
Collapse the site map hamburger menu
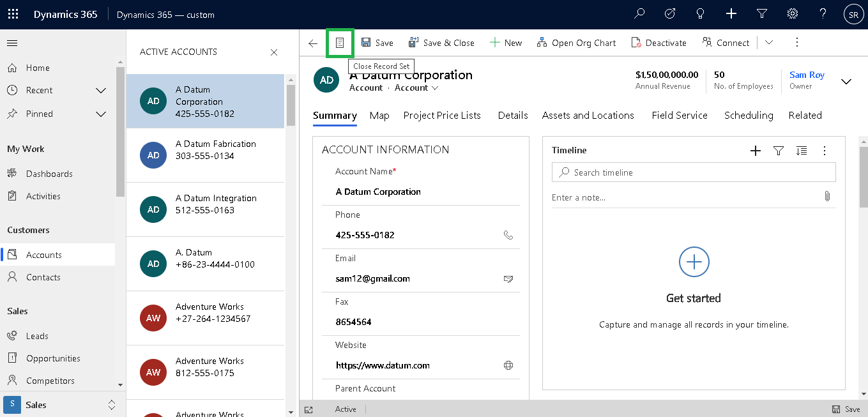click(12, 43)
